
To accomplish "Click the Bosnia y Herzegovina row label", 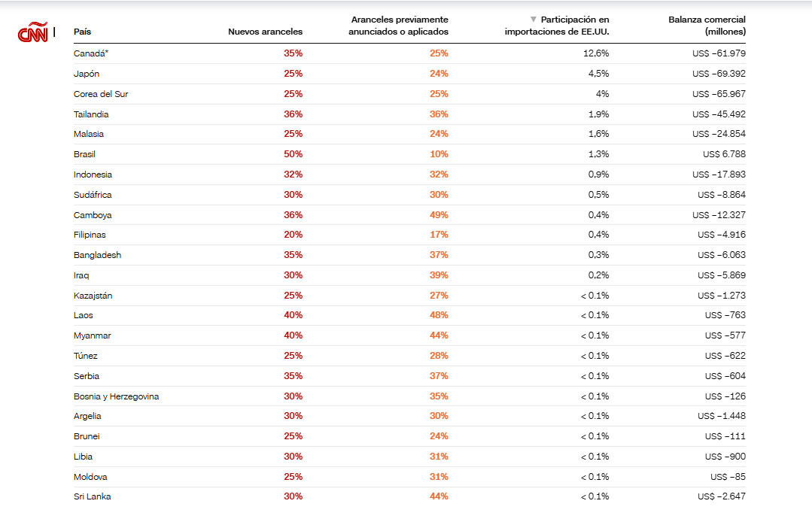I will click(117, 396).
